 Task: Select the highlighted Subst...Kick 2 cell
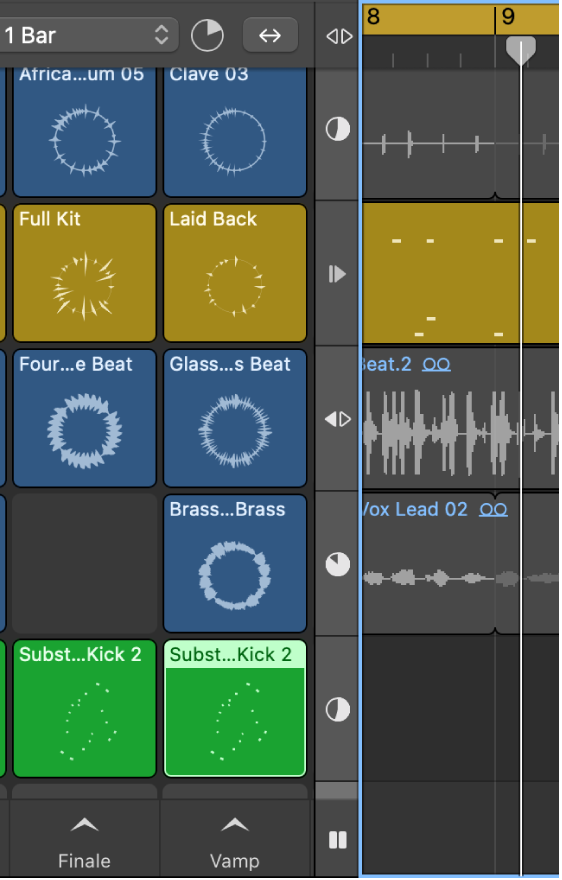[x=235, y=709]
